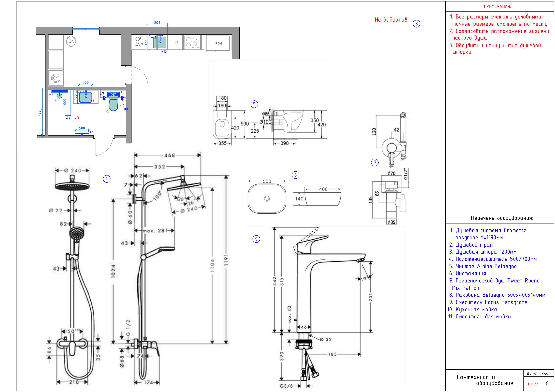This screenshot has width=555, height=392.
Task: Click the circled number 3 callout near the top
Action: (416, 24)
